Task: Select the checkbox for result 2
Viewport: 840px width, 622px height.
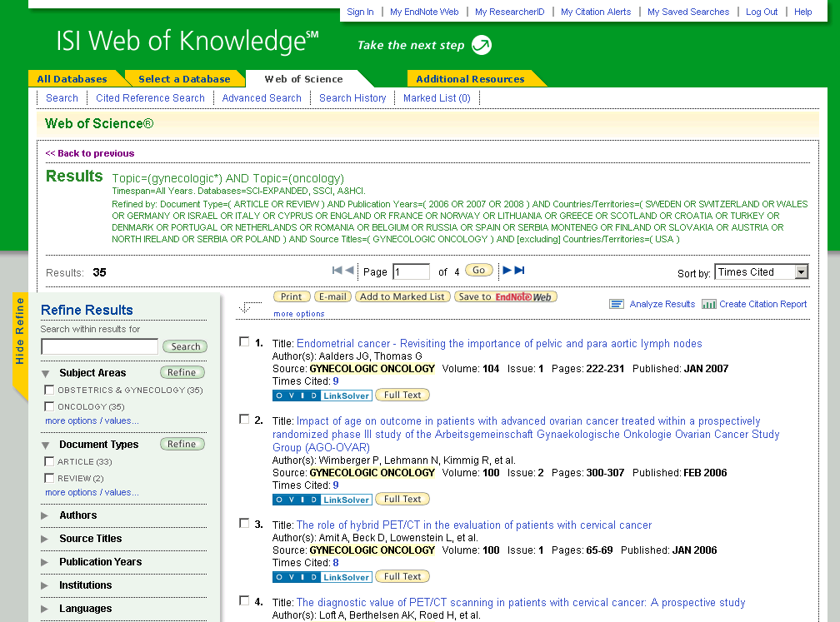Action: [244, 419]
